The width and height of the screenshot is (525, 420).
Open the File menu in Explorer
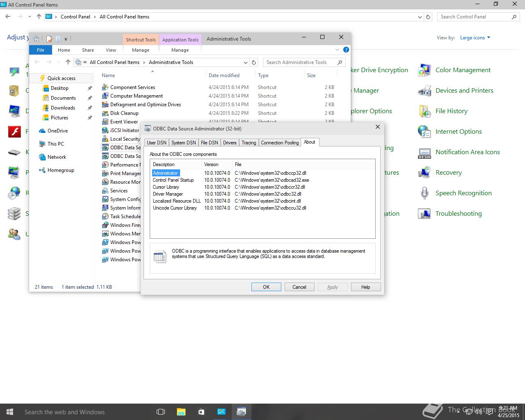[41, 50]
